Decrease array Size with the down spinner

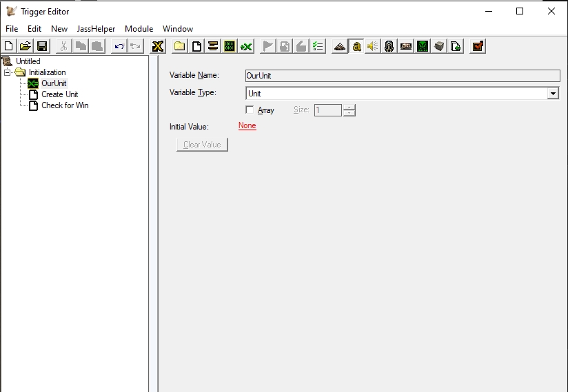(x=349, y=113)
